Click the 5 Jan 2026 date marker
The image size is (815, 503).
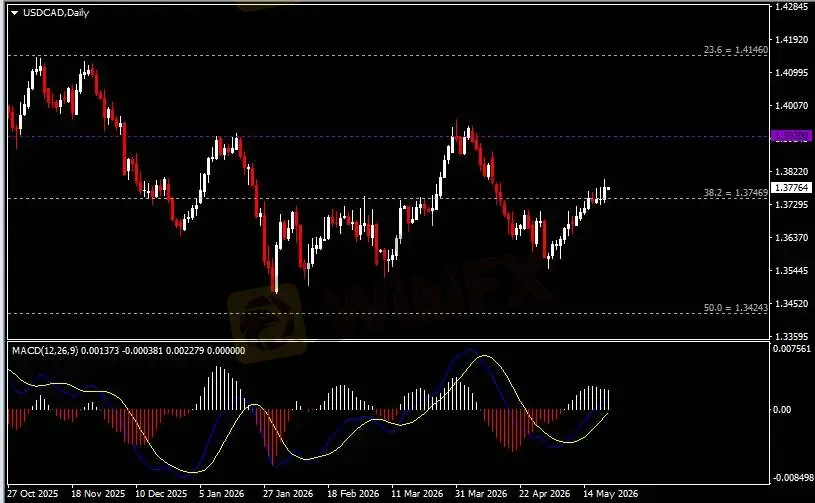[221, 493]
